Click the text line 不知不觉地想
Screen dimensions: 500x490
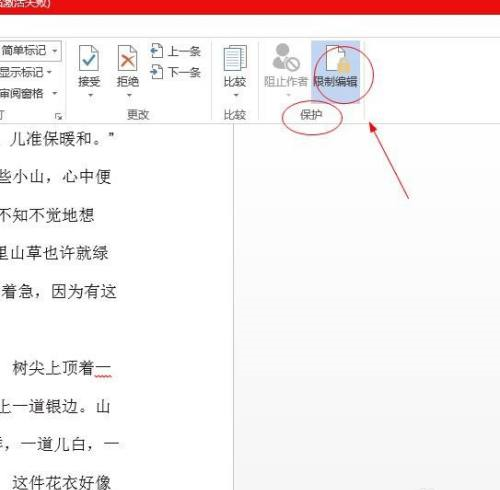pos(47,215)
